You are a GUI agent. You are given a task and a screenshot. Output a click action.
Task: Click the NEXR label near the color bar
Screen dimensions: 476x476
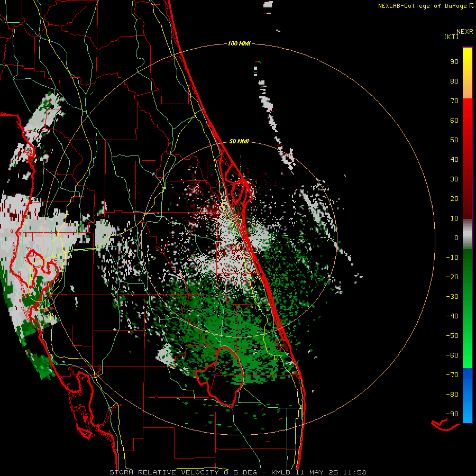(x=465, y=32)
